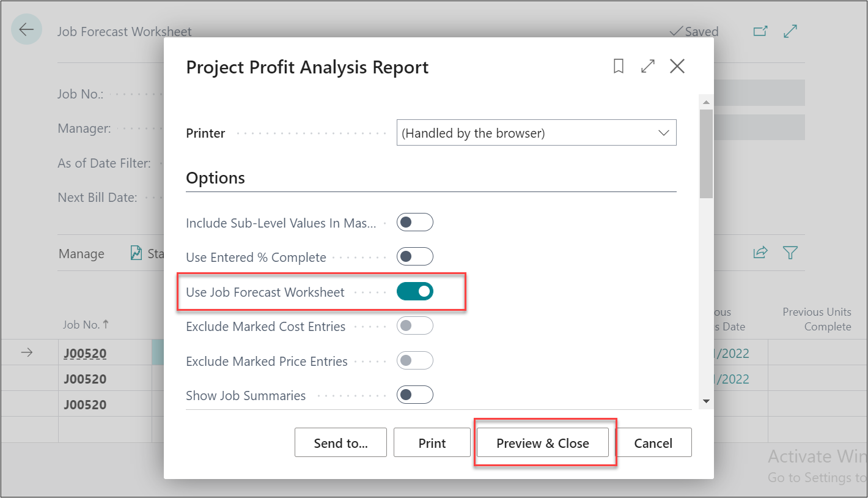The image size is (868, 498).
Task: Open the worksheet in a new window
Action: click(x=760, y=31)
